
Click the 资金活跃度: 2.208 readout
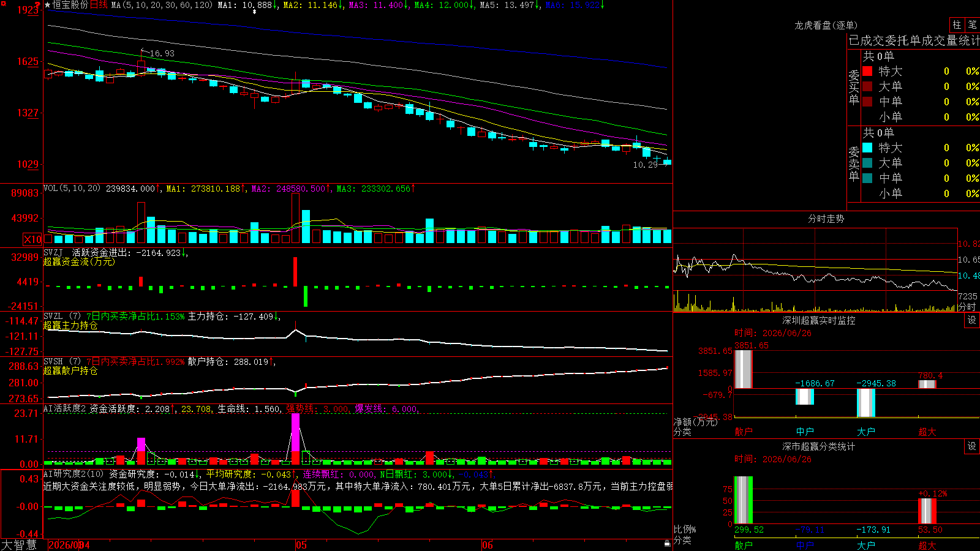(x=132, y=409)
